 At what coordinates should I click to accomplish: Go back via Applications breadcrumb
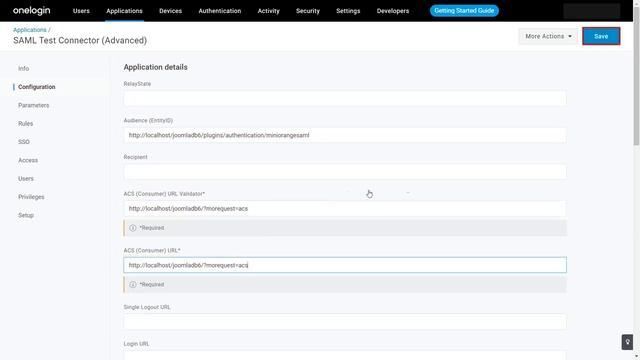click(29, 30)
